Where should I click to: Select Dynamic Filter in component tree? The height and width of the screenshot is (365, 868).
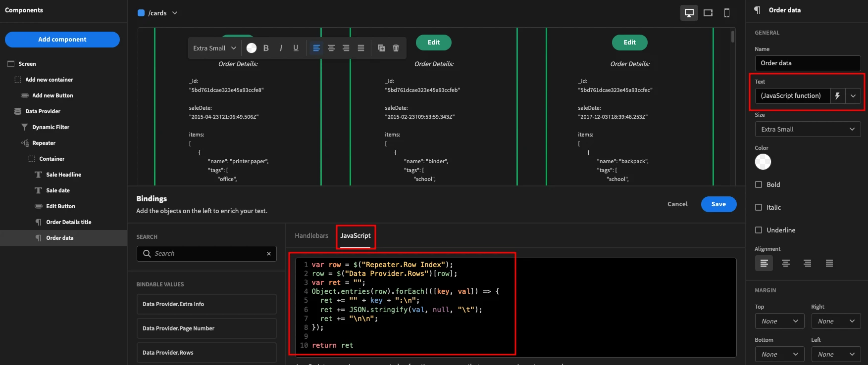[51, 127]
